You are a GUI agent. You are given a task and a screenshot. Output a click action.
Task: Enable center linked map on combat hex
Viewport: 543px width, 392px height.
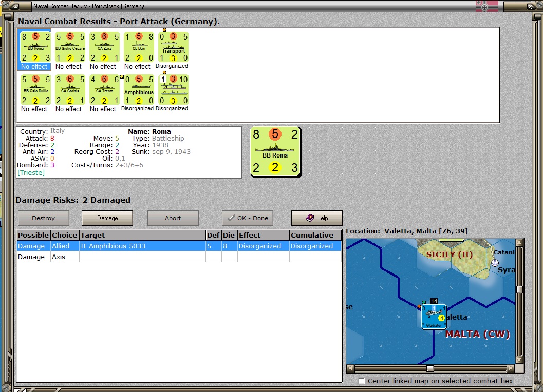point(362,381)
